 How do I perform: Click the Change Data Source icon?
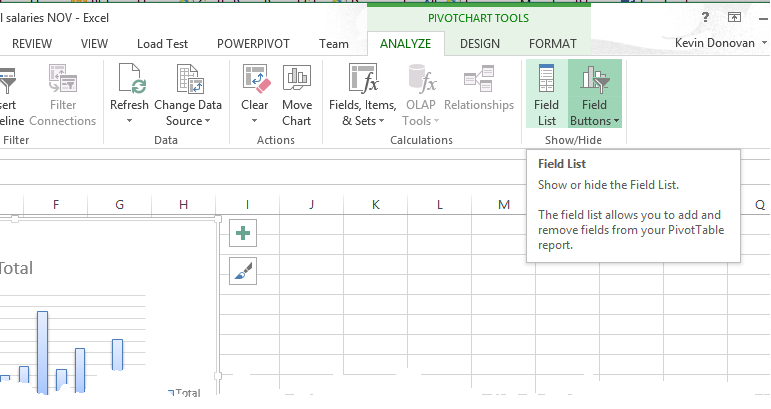pos(190,79)
